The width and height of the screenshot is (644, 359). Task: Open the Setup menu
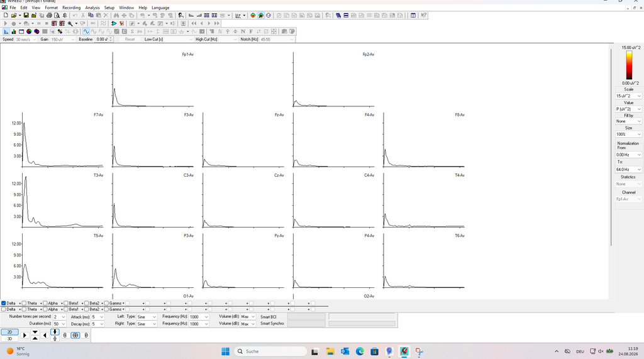point(109,8)
